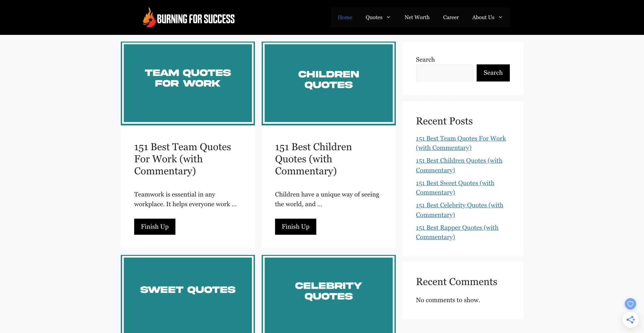Open the Net Worth menu item
Image resolution: width=644 pixels, height=333 pixels.
click(417, 17)
